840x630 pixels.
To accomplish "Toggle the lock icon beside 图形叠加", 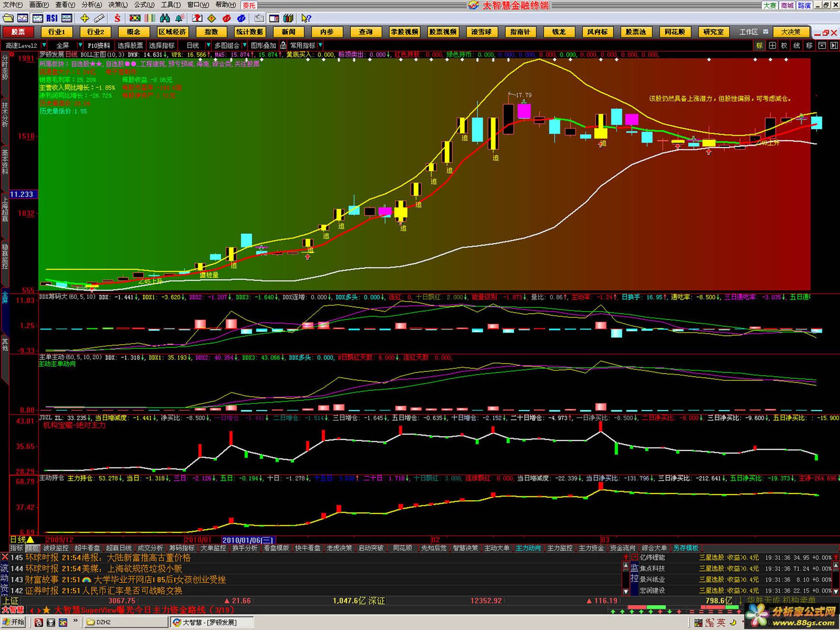I will [x=283, y=46].
